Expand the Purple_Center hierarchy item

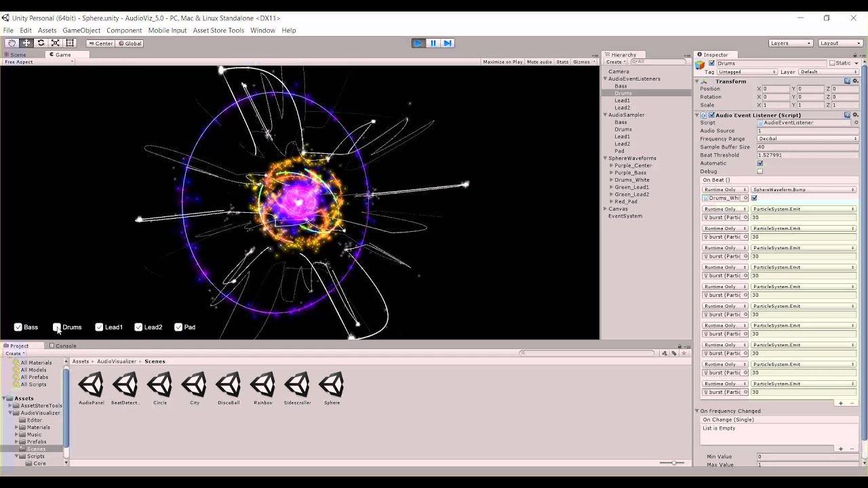[x=611, y=165]
